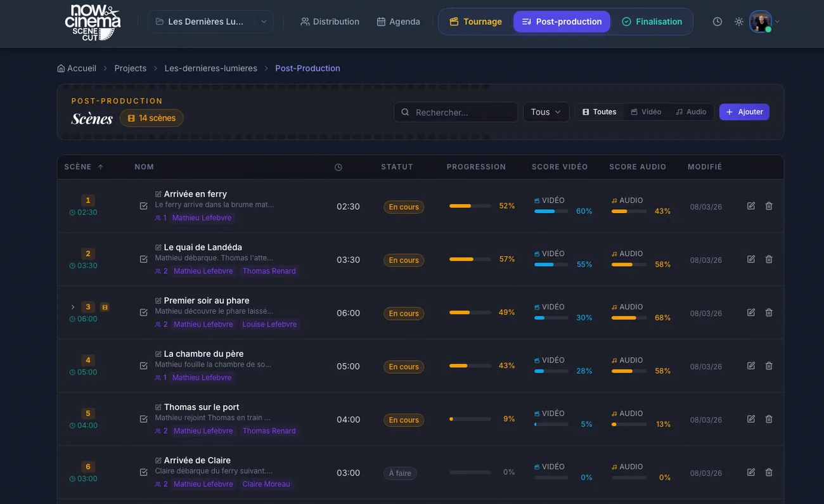Viewport: 824px width, 504px height.
Task: Delete Arrivée en ferry scene
Action: pos(769,206)
